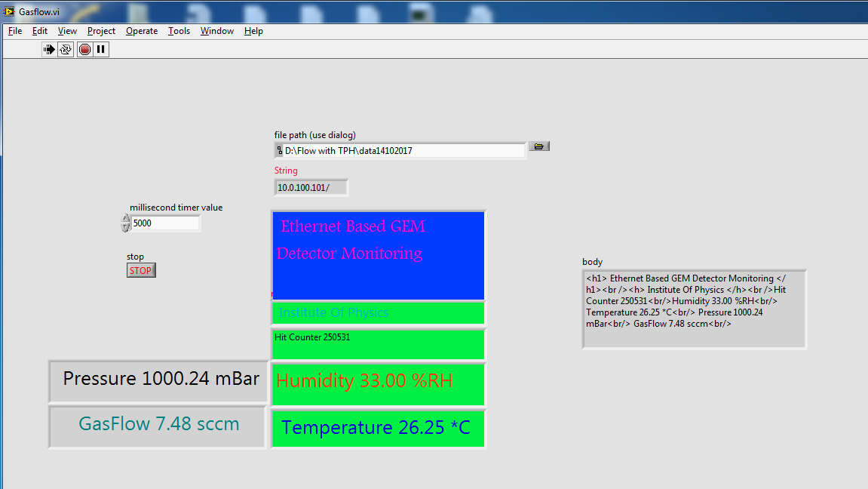Open the Help menu

click(x=253, y=31)
